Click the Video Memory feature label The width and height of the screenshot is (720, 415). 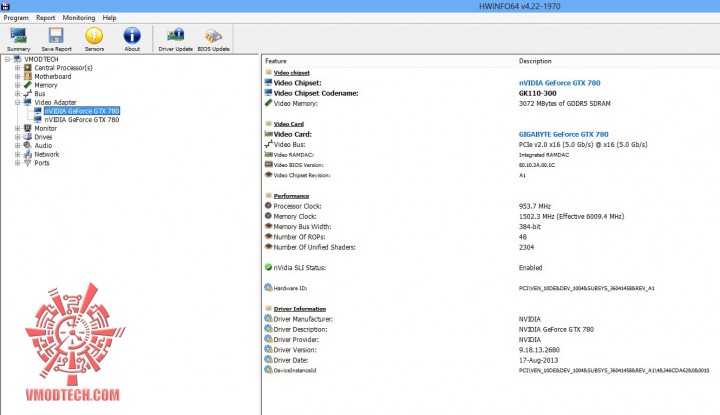pos(295,104)
